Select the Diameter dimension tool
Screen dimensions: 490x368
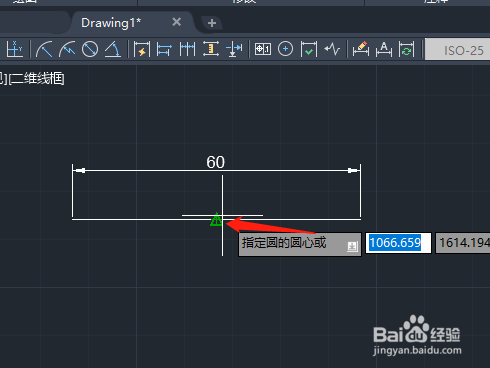pos(90,49)
